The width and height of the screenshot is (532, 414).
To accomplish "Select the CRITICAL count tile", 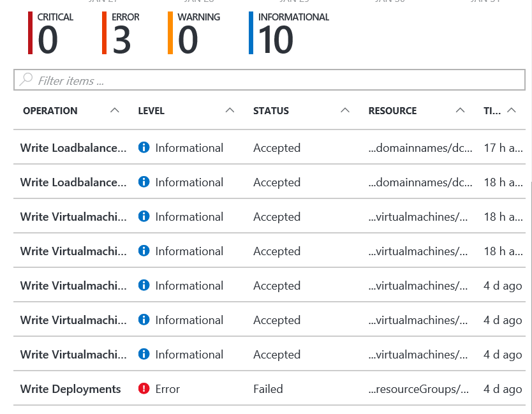I will (x=51, y=33).
